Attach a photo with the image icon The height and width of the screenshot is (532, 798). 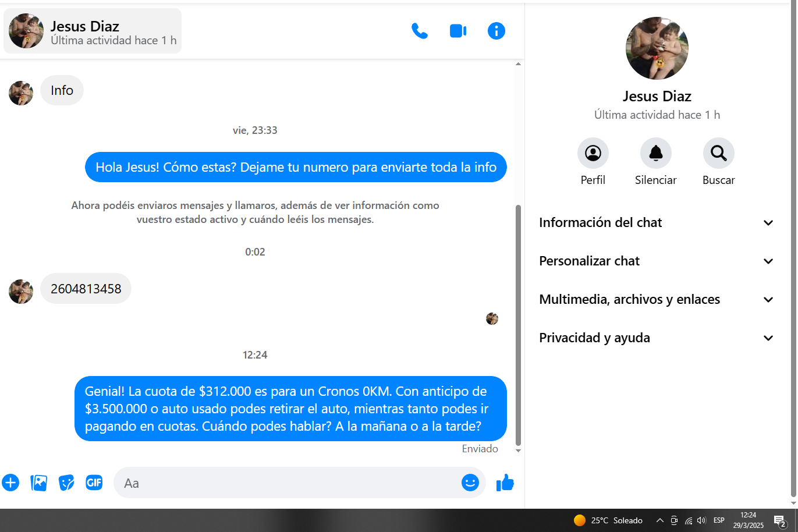click(x=38, y=483)
